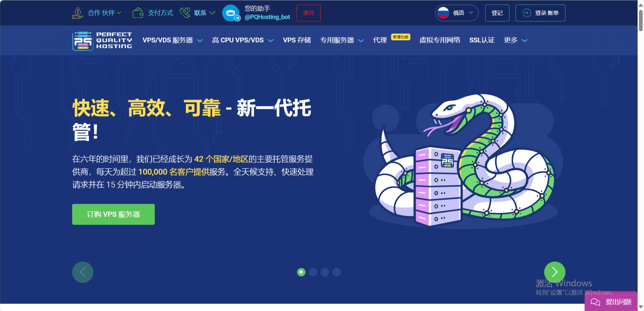
Task: Open the Telegram assistant @PQHosting_bot icon
Action: (x=231, y=13)
